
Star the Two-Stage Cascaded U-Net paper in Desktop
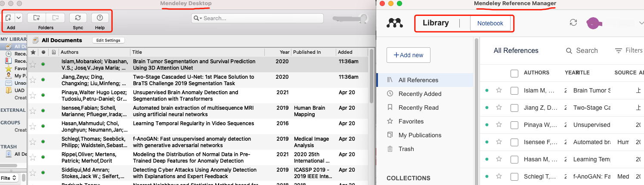(33, 80)
